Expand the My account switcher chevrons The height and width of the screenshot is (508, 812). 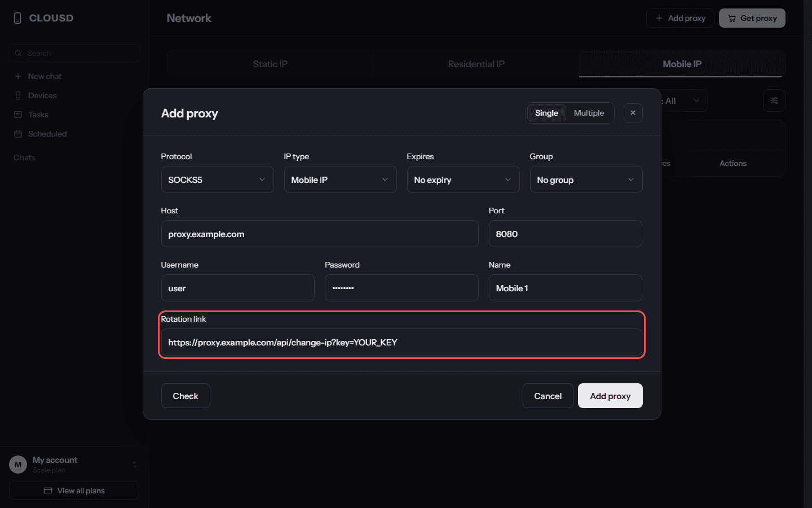[x=135, y=465]
